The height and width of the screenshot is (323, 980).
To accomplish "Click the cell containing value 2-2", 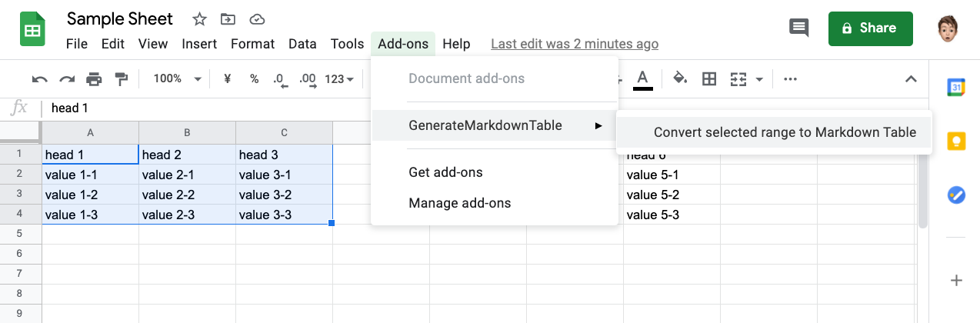I will (187, 195).
